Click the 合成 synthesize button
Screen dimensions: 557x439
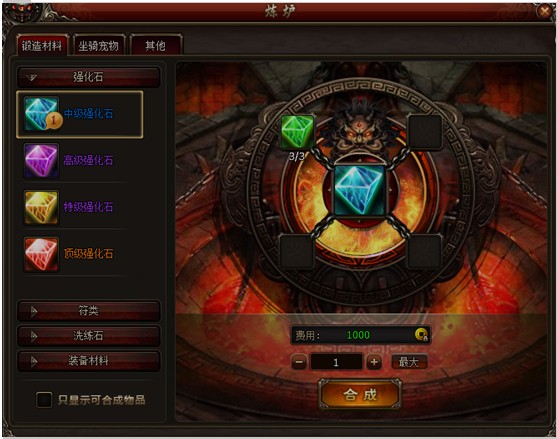(x=360, y=394)
